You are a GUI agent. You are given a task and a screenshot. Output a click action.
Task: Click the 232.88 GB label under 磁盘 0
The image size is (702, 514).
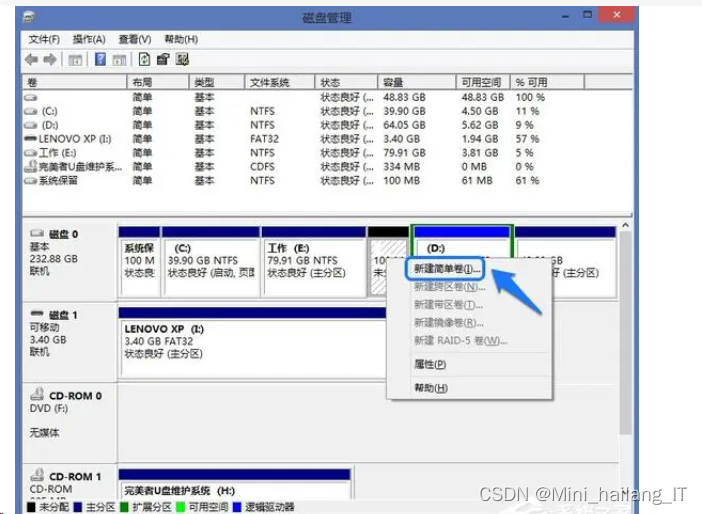tap(54, 259)
